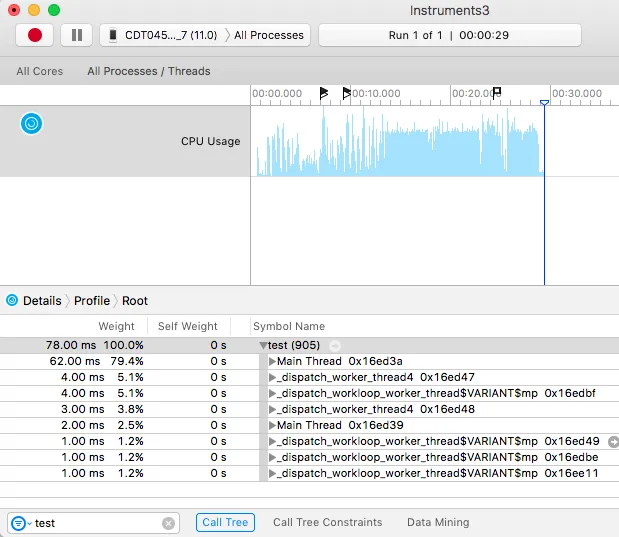The height and width of the screenshot is (537, 619).
Task: Click the first flag on timeline
Action: point(324,94)
